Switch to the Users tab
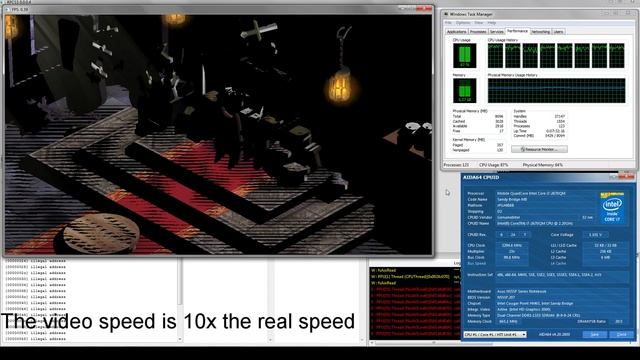Viewport: 640px width, 360px height. 558,31
